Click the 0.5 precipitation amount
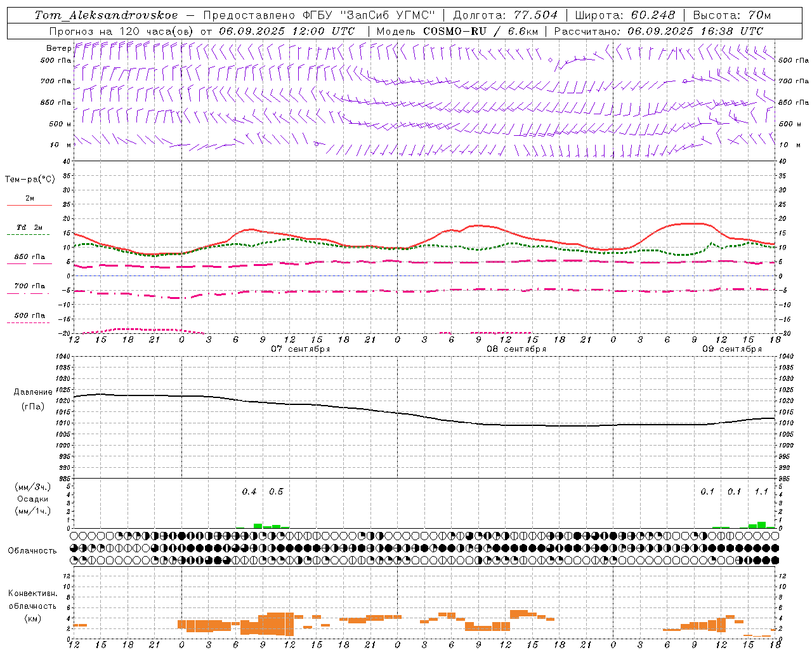Viewport: 812px width, 650px height. [276, 491]
